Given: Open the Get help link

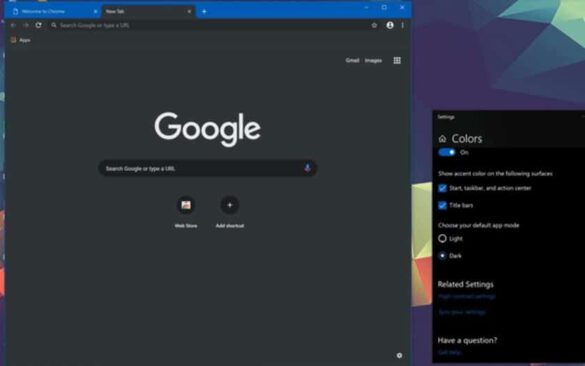Looking at the screenshot, I should (x=450, y=352).
